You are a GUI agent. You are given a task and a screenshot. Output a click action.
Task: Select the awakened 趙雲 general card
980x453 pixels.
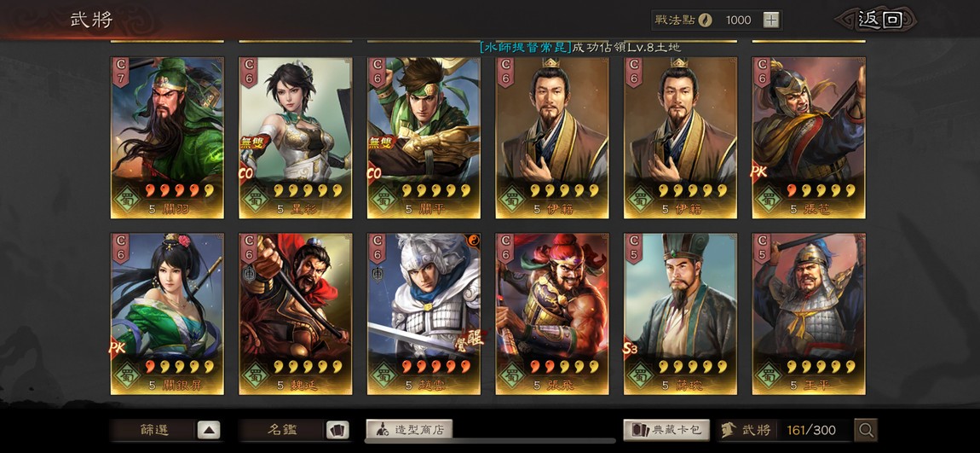pos(424,314)
